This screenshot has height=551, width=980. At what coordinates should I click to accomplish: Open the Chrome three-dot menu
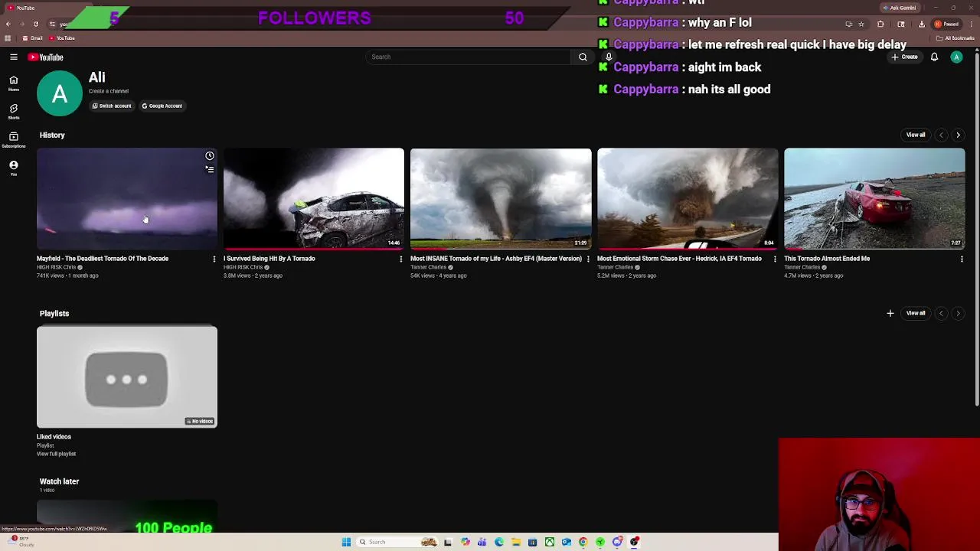click(973, 24)
